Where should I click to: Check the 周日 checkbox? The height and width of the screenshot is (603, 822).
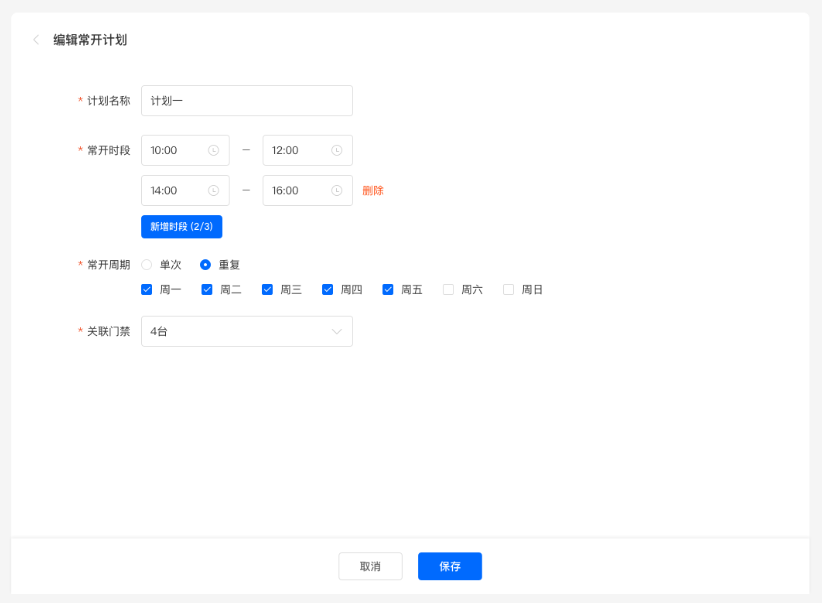(509, 289)
